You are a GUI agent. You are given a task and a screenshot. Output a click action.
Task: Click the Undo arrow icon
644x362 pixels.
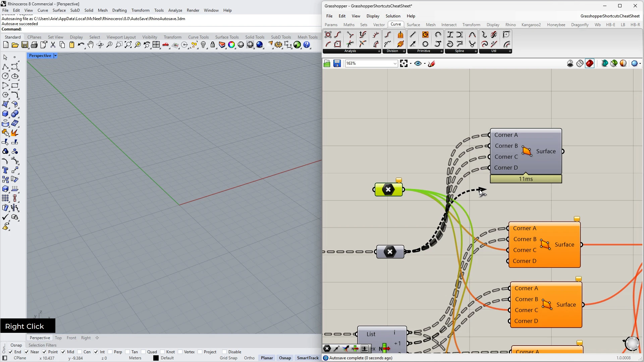pos(80,45)
